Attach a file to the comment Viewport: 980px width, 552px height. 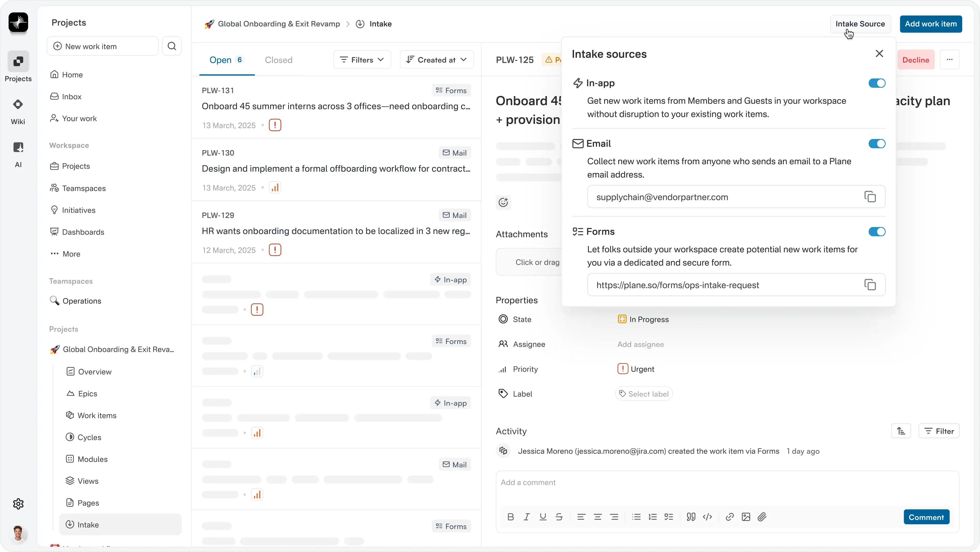[762, 517]
